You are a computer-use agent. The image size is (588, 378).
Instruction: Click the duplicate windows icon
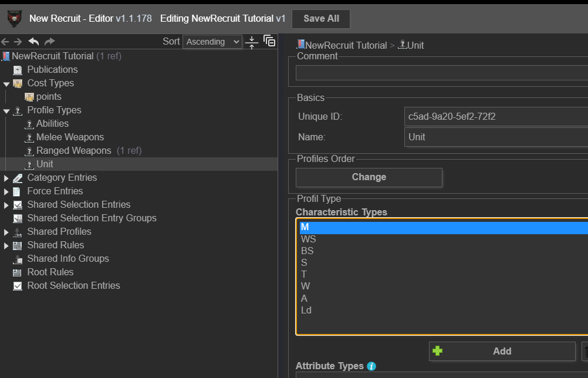point(269,41)
